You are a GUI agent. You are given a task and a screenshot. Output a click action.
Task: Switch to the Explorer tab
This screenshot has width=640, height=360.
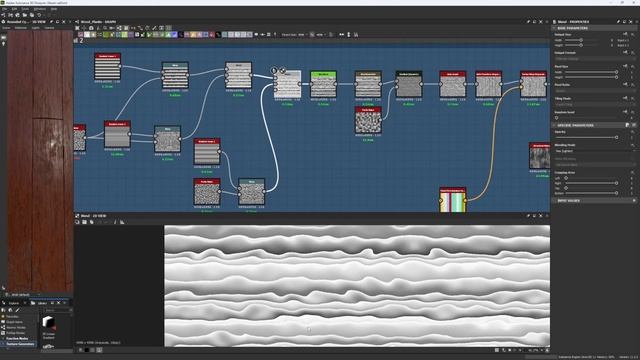tap(14, 303)
